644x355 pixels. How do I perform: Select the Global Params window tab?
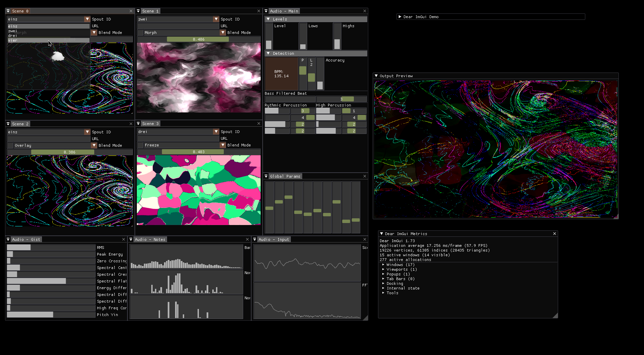click(285, 176)
